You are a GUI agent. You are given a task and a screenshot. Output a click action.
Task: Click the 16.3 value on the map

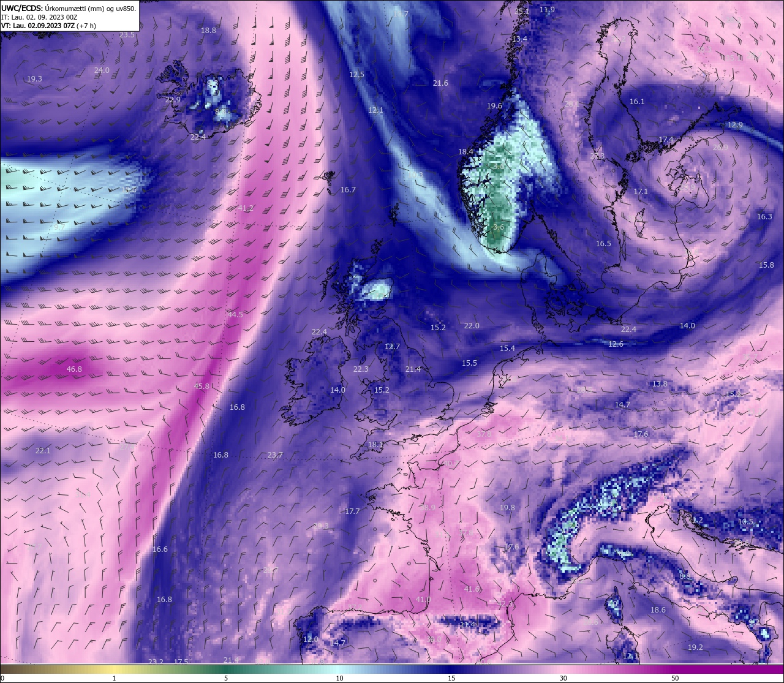tap(764, 217)
